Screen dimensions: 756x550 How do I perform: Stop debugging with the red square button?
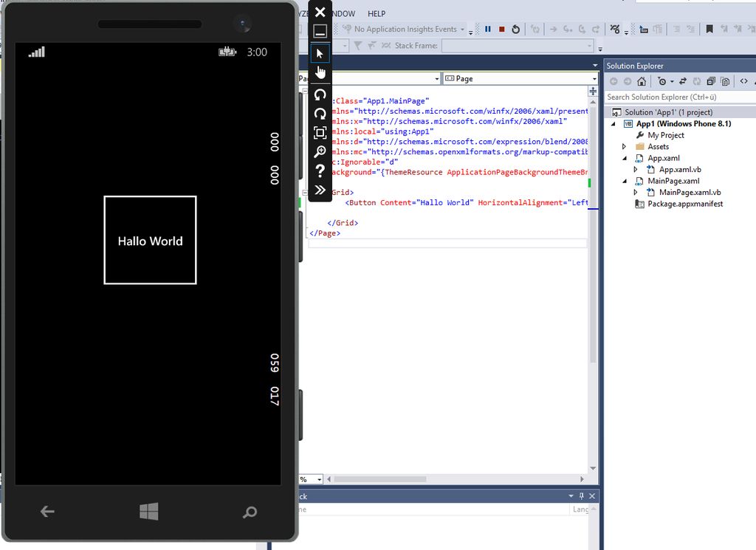coord(501,30)
